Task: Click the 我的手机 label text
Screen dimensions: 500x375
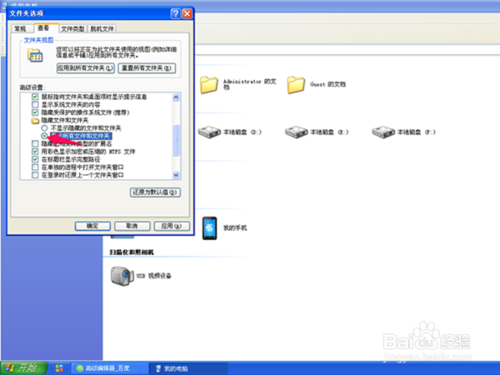Action: 235,228
